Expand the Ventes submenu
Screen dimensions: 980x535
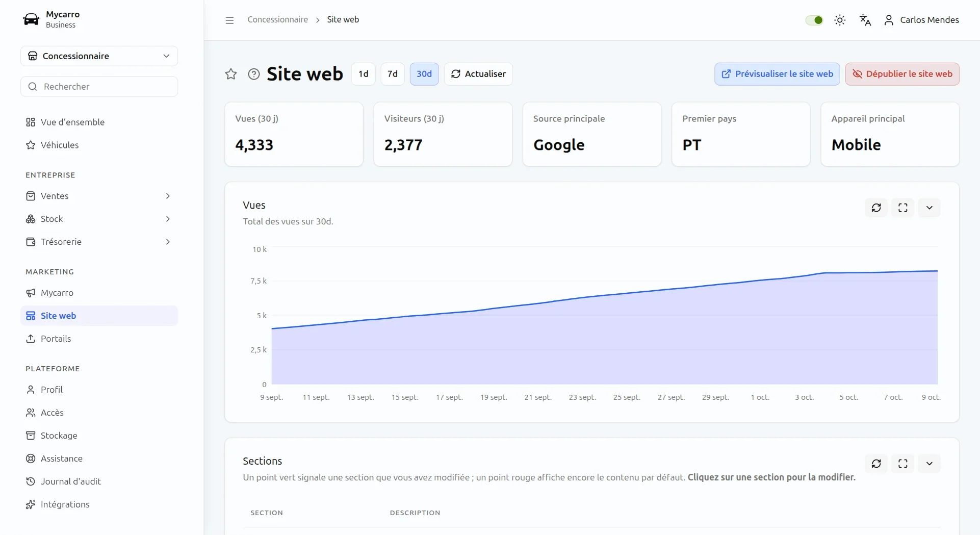click(x=168, y=196)
